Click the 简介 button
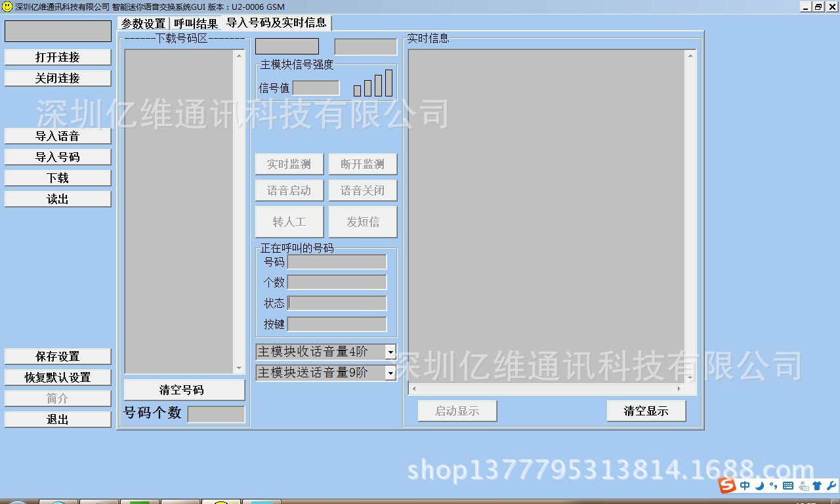This screenshot has height=504, width=840. tap(58, 398)
